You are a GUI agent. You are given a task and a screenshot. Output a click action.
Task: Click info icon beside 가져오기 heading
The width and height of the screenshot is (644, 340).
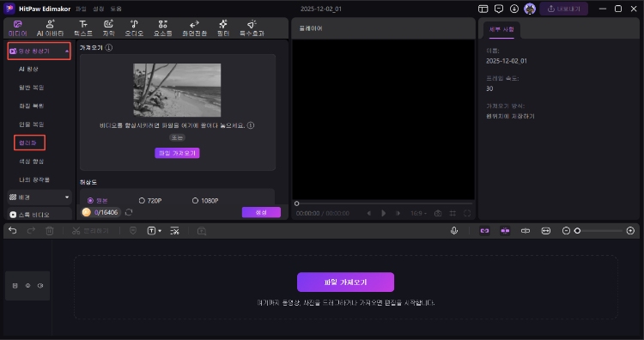tap(108, 47)
